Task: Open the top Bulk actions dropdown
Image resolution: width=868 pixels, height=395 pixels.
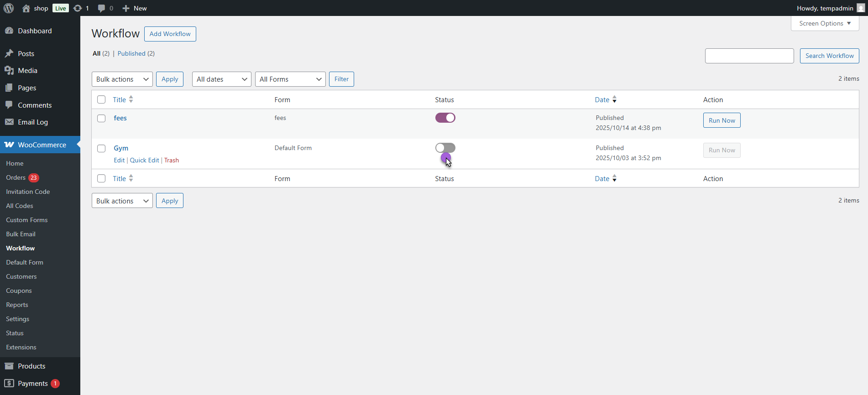Action: (x=122, y=79)
